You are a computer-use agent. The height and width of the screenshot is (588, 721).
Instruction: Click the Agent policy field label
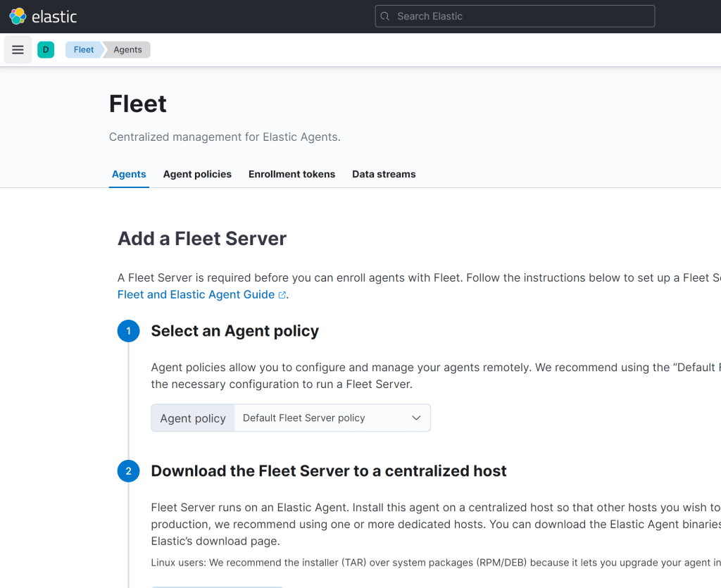click(193, 418)
